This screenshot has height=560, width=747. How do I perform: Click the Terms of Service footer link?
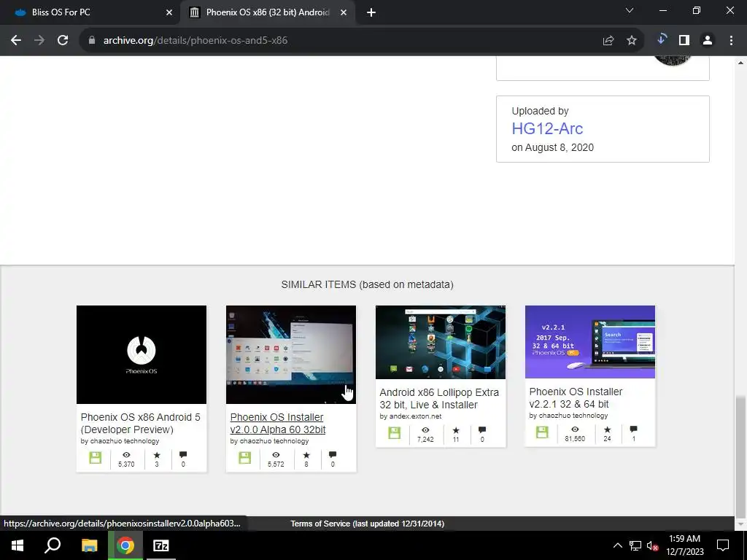click(368, 524)
